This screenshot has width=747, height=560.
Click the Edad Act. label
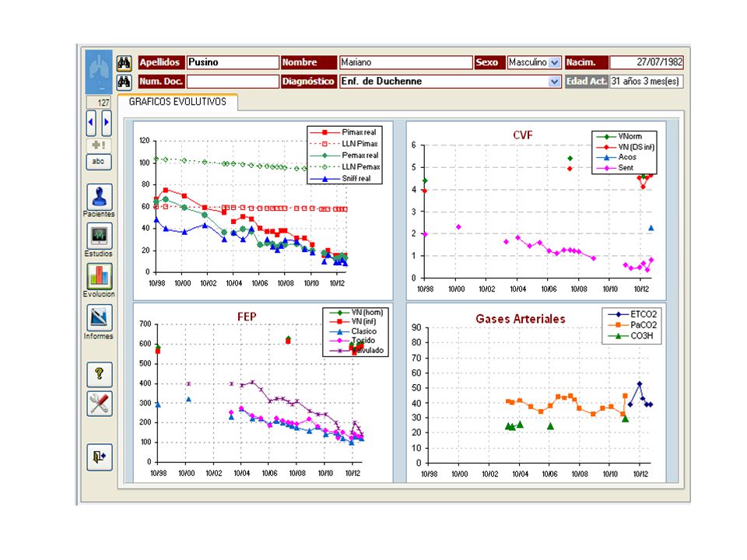[587, 82]
